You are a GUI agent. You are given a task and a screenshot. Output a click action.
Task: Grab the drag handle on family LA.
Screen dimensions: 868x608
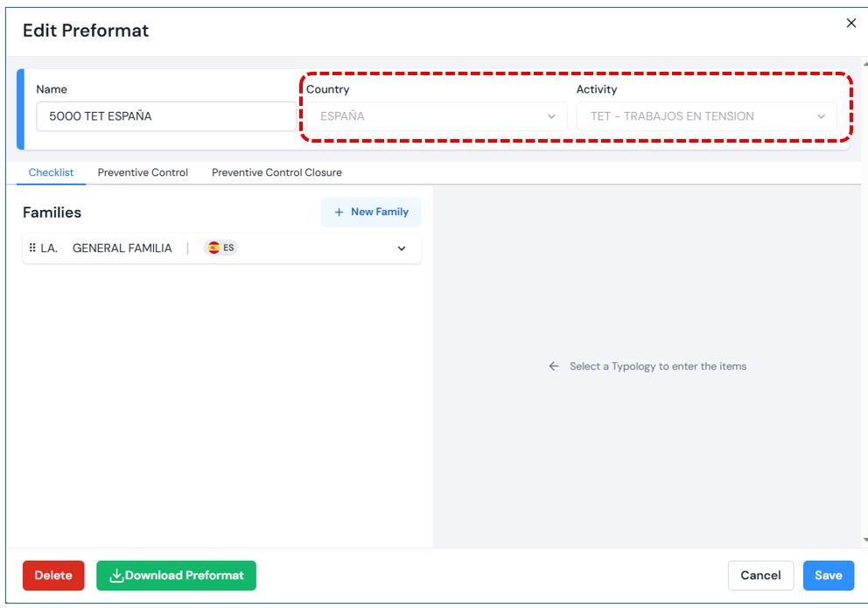point(32,248)
